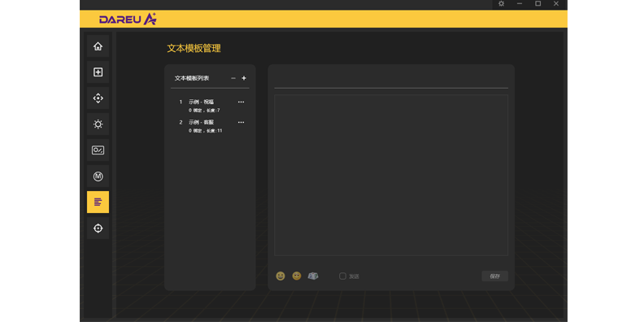Click the 保存 save button
Image resolution: width=644 pixels, height=322 pixels.
click(x=495, y=276)
